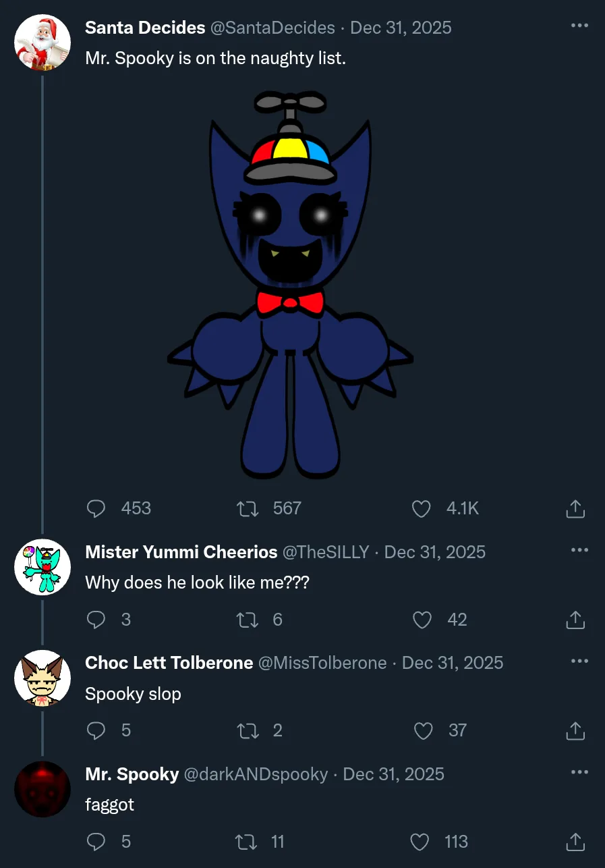Open the @darkANDspooky handle link
The image size is (605, 868).
[256, 774]
